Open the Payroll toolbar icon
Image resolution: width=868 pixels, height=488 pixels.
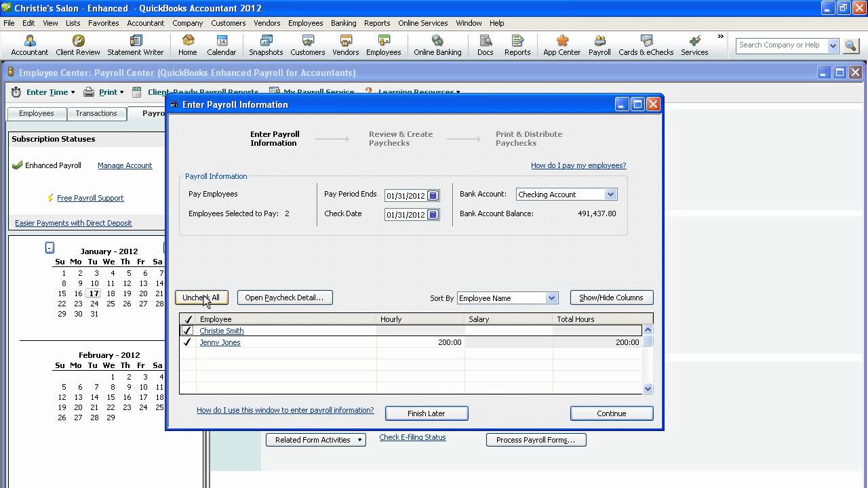point(599,45)
